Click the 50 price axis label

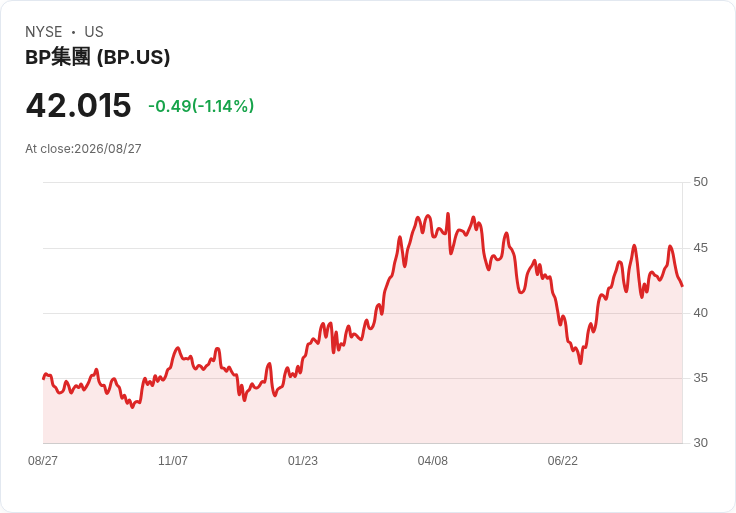point(700,182)
